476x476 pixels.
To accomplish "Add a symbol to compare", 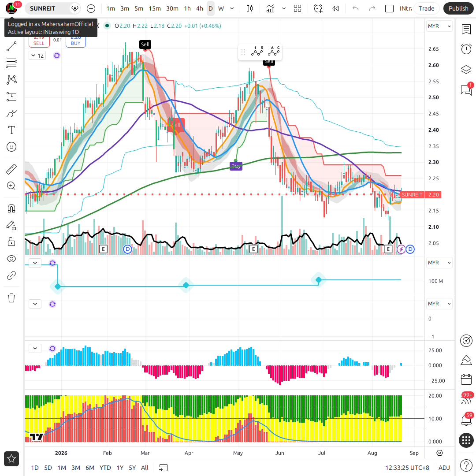I will coord(91,8).
